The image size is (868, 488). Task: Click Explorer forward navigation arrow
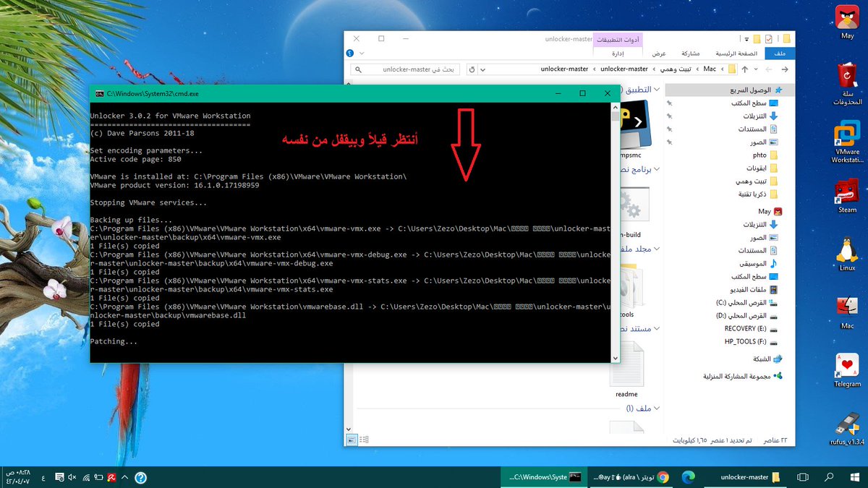(768, 69)
